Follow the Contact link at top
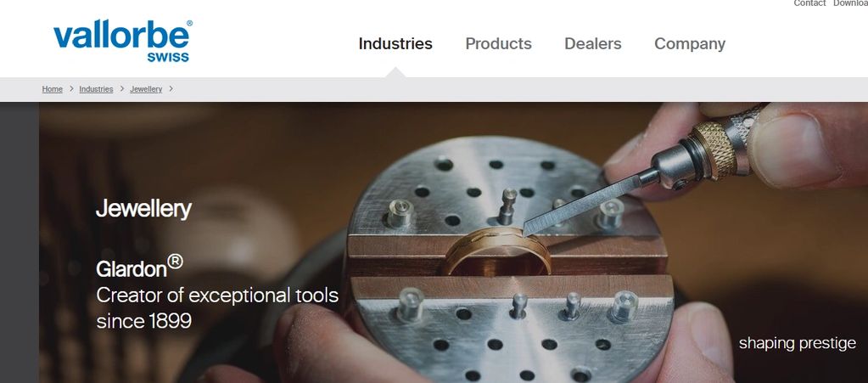This screenshot has width=868, height=383. 809,3
